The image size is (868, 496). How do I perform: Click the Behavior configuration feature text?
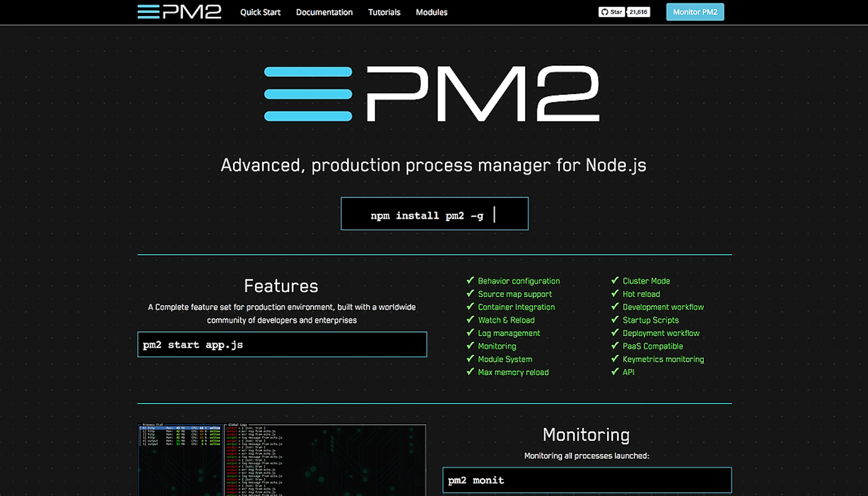click(519, 281)
